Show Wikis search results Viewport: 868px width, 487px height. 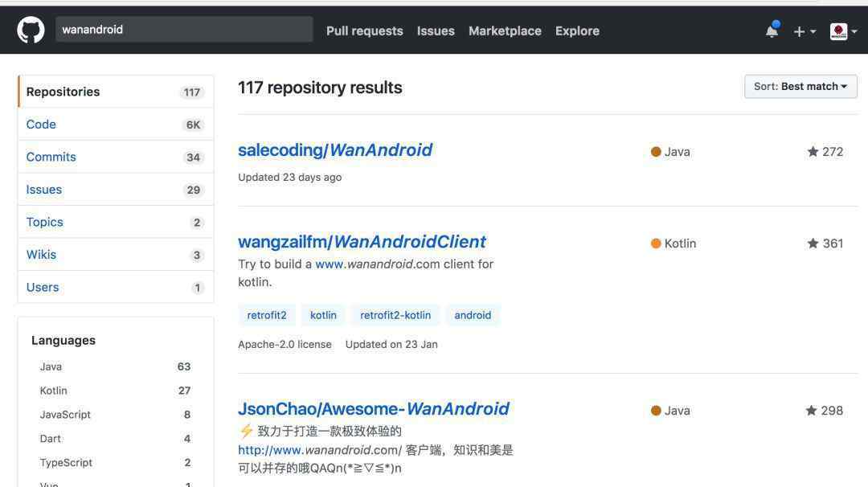point(116,255)
